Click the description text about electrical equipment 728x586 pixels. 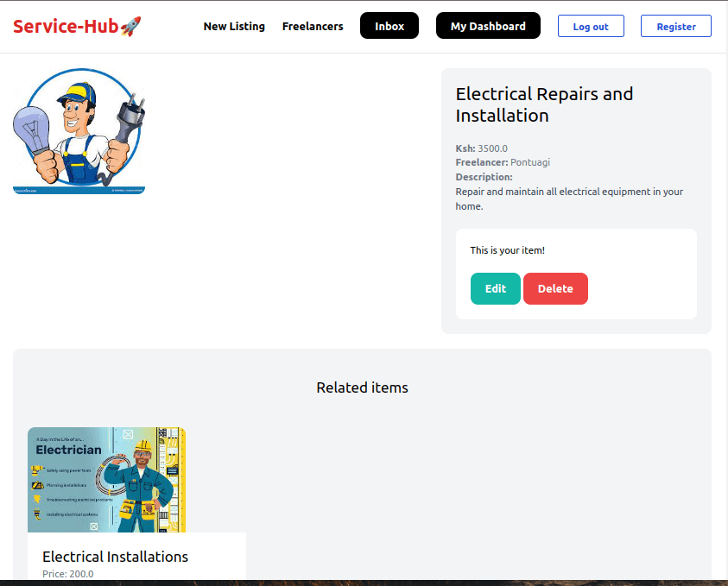tap(569, 199)
